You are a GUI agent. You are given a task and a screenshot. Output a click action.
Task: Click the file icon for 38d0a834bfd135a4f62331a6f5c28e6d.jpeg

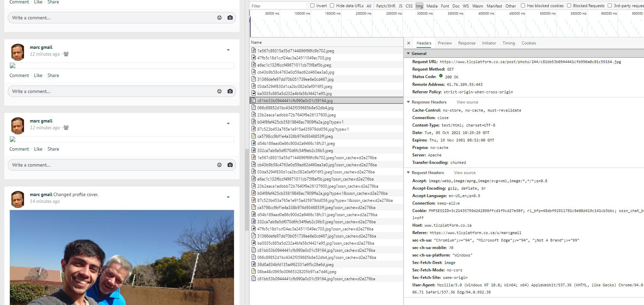254,264
